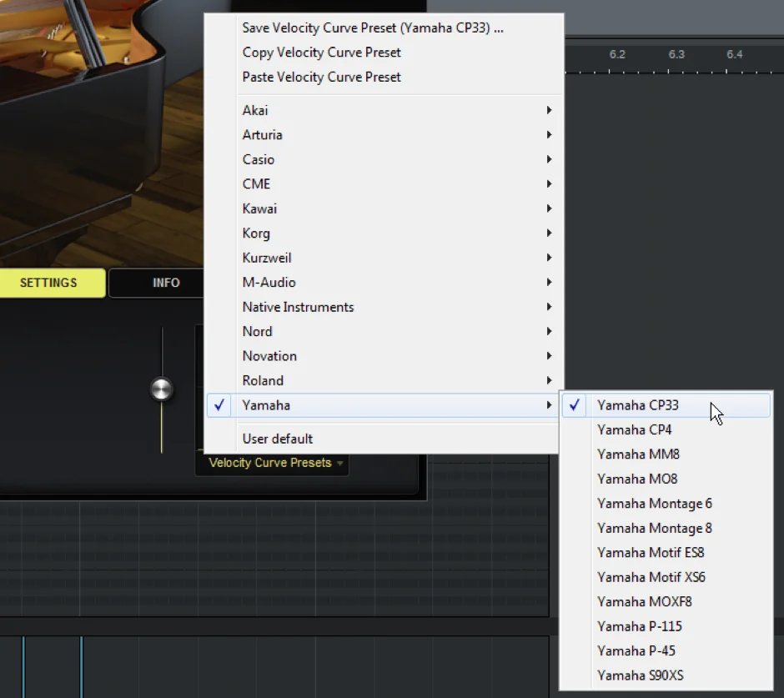Click the vertical slider knob

coord(162,389)
